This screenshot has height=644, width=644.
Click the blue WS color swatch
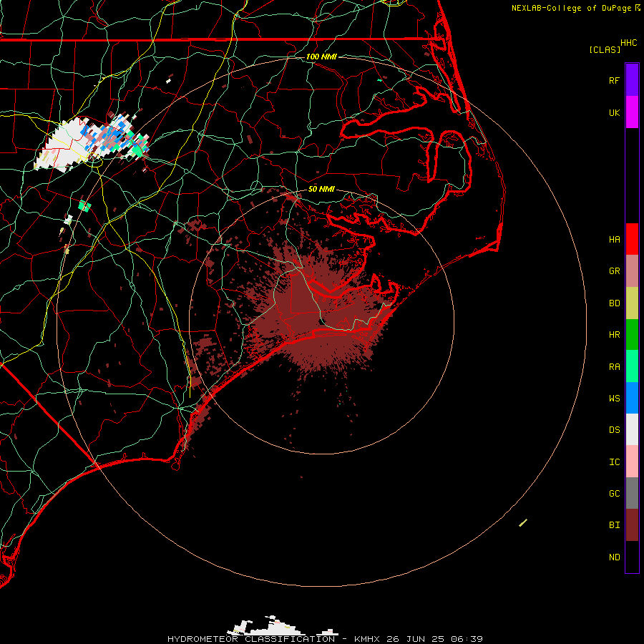coord(632,398)
